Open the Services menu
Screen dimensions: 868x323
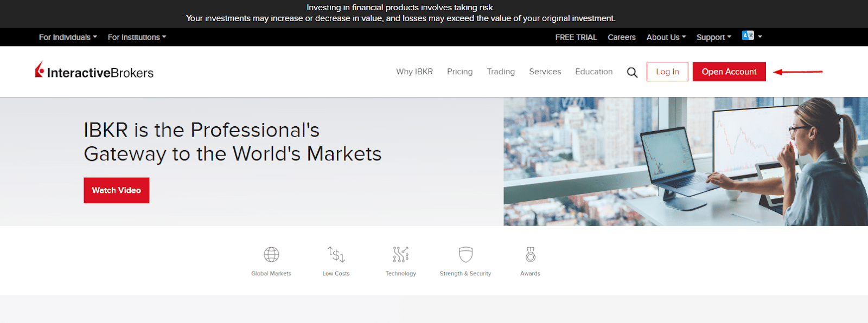click(545, 72)
